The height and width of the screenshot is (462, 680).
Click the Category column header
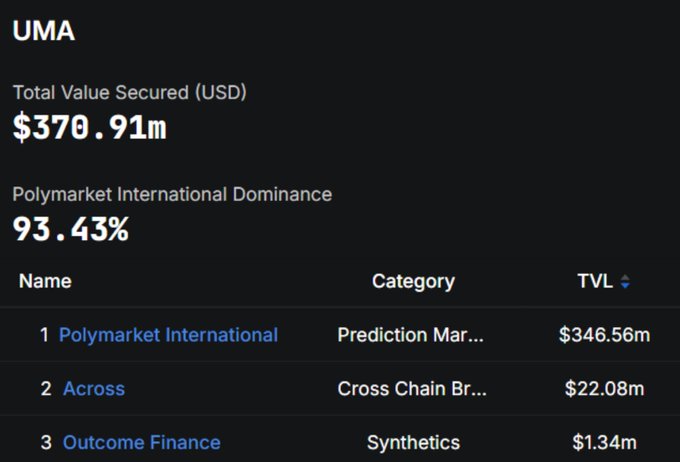[413, 282]
